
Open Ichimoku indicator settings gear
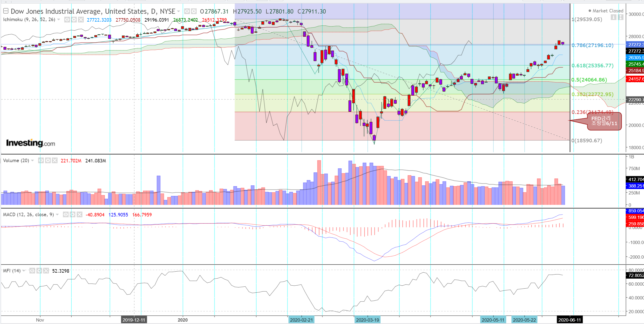74,20
